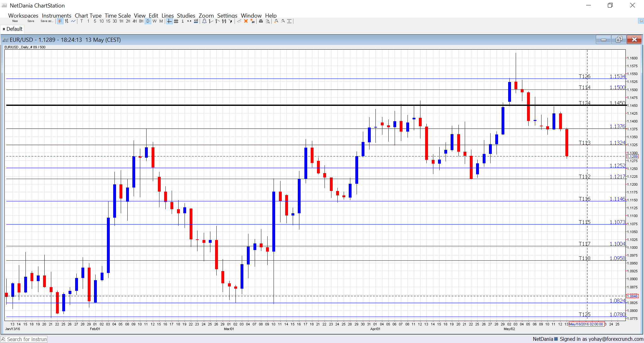Open the Workspaces menu
Viewport: 644px width, 343px height.
(x=23, y=15)
